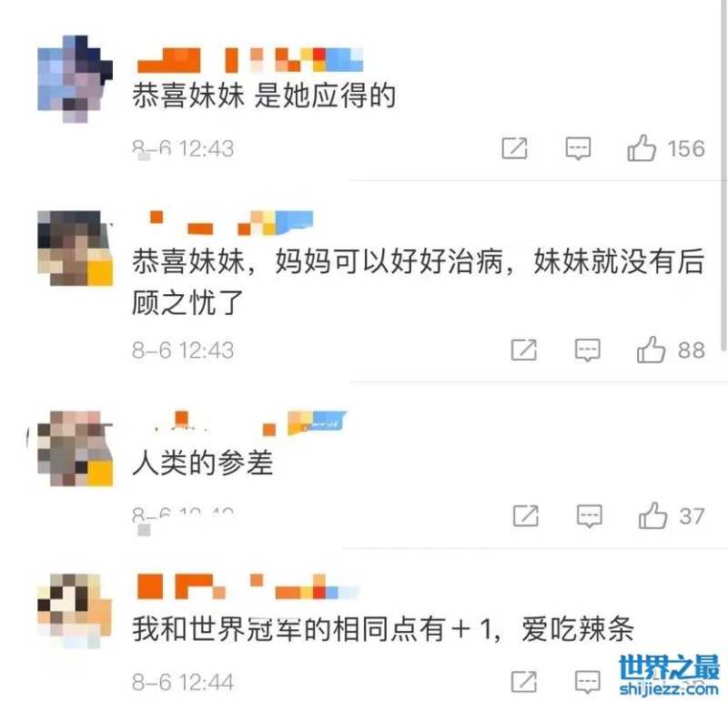Image resolution: width=728 pixels, height=702 pixels.
Task: Open avatar beside the 顾之忧了 comment
Action: pyautogui.click(x=75, y=248)
